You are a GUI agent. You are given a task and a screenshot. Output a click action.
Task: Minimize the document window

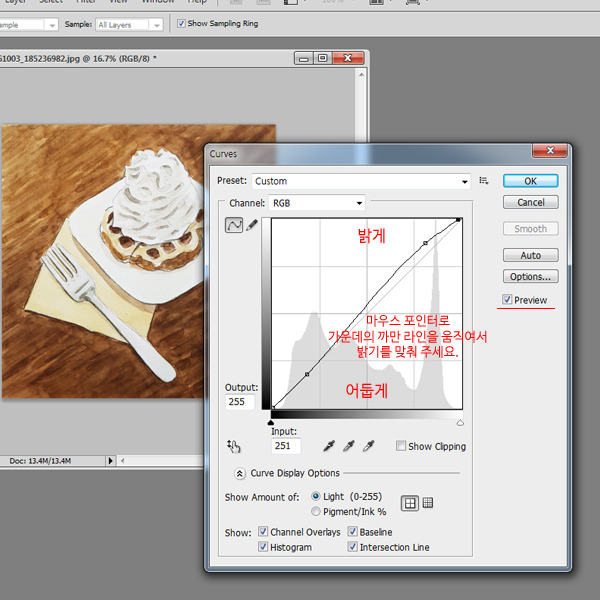[x=304, y=58]
